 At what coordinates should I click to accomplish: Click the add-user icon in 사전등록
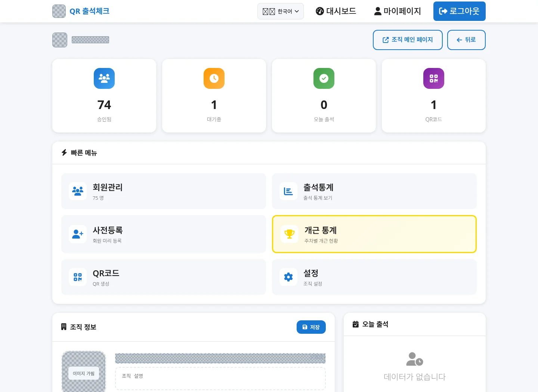[78, 234]
